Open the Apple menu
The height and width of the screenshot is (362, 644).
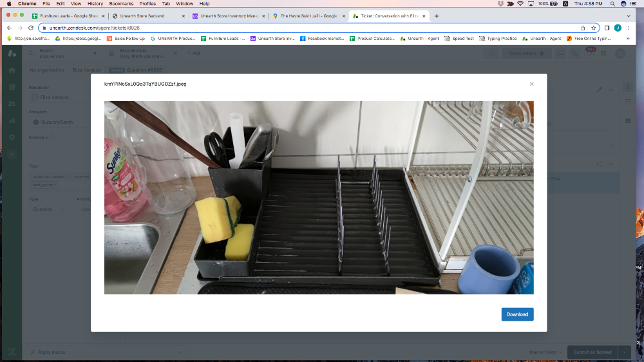click(x=9, y=4)
